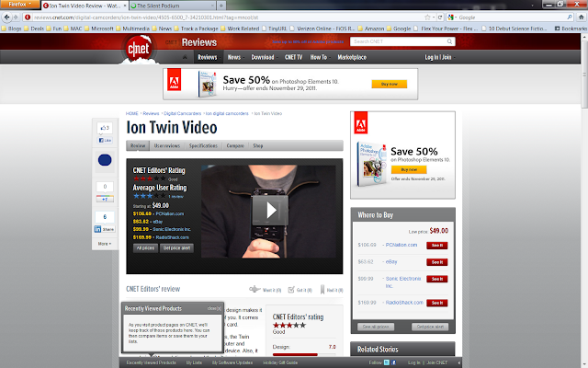The height and width of the screenshot is (368, 588).
Task: Click the Adobe logo in the top banner
Action: [174, 79]
